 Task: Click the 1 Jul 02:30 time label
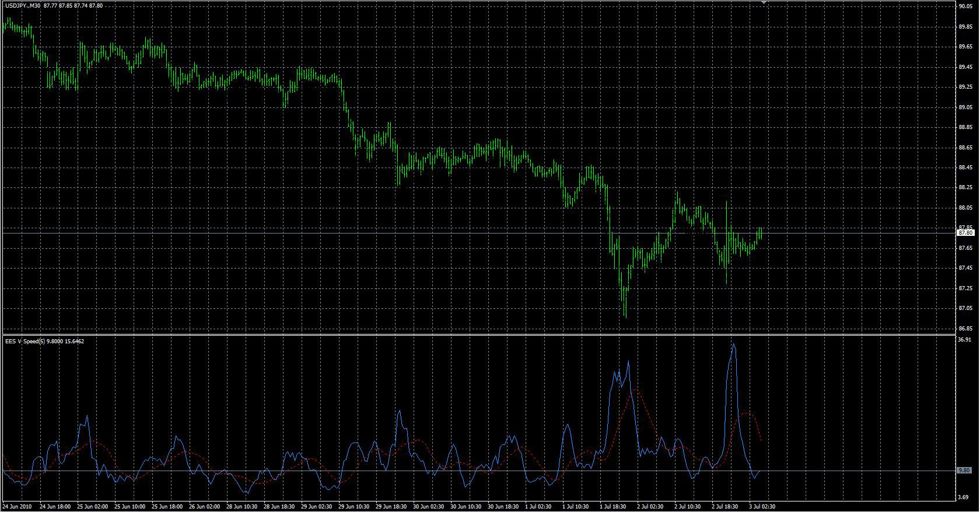click(539, 507)
